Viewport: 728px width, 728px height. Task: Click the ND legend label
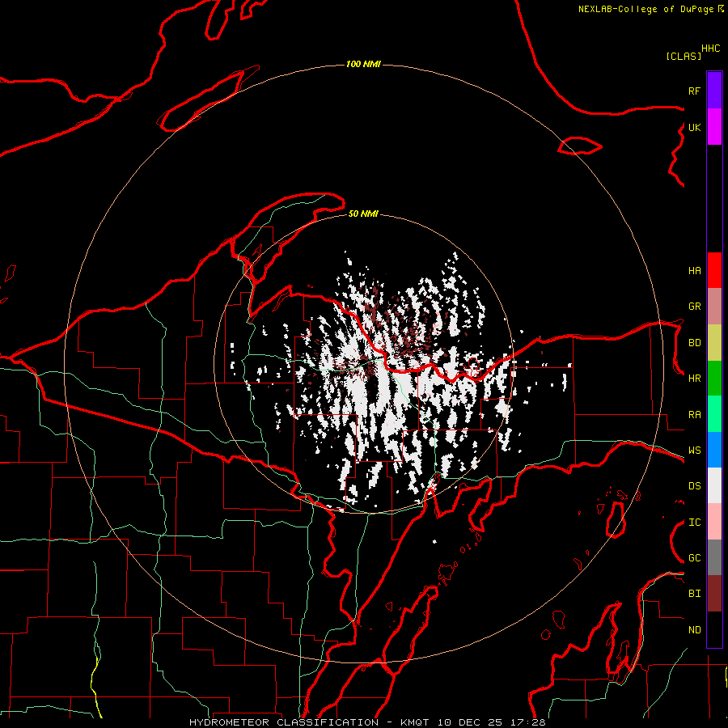click(x=694, y=629)
